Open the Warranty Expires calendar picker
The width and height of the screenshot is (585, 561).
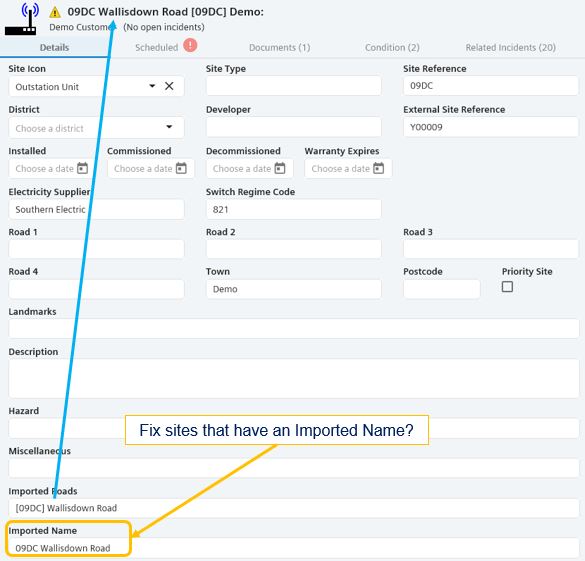(379, 168)
